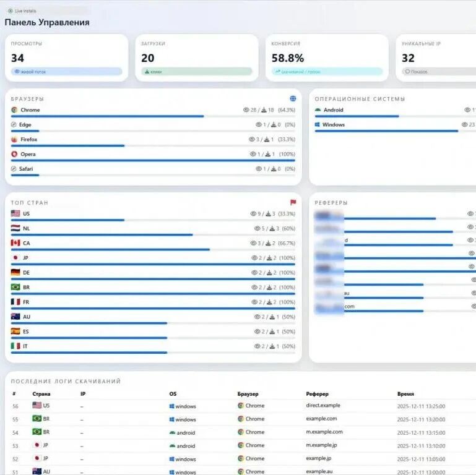Screen dimensions: 476x475
Task: Click the Opera browser icon
Action: tap(14, 154)
